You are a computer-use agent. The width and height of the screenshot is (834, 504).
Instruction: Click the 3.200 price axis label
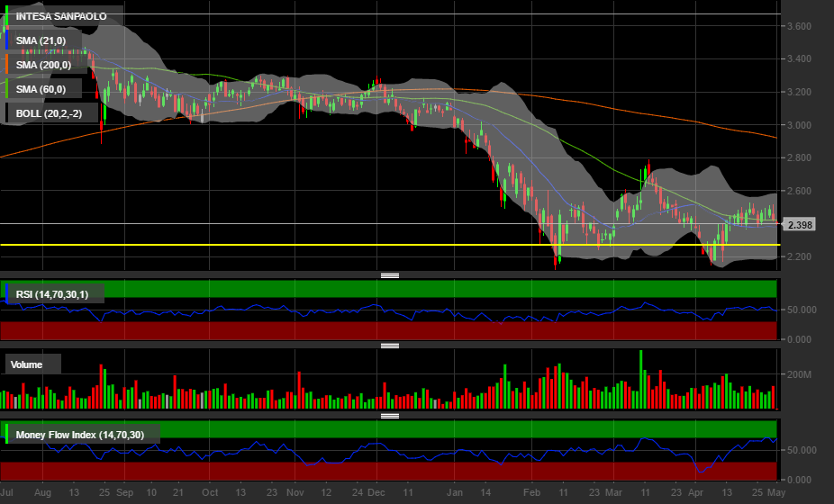[799, 92]
